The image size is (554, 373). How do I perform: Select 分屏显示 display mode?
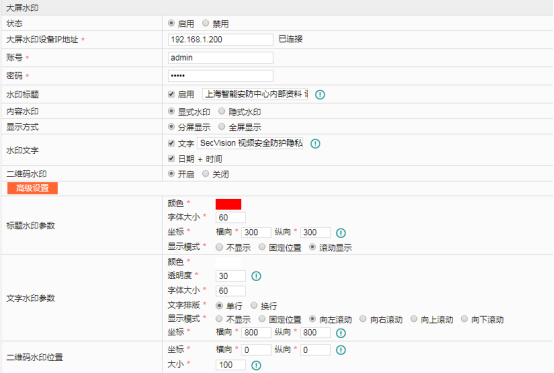click(171, 126)
